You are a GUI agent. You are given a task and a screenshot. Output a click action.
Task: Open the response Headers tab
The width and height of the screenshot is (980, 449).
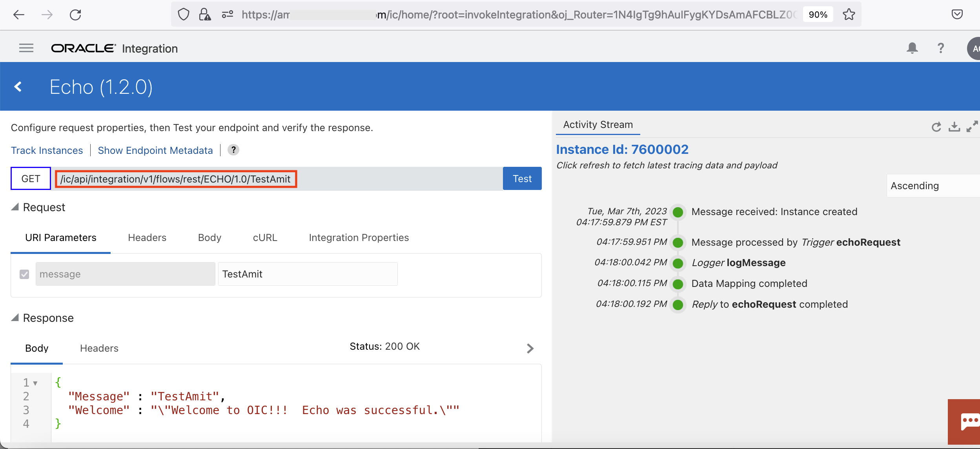99,348
